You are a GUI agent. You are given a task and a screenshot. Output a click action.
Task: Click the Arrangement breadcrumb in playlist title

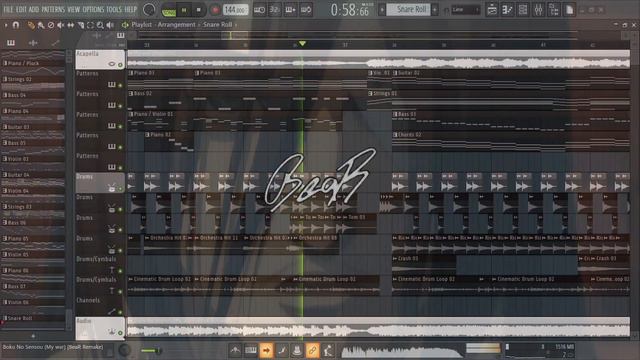point(176,24)
